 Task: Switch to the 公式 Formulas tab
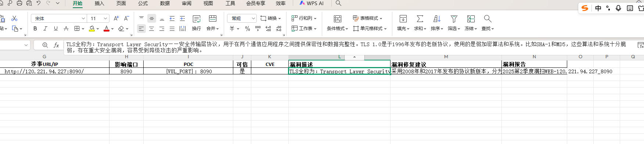143,3
